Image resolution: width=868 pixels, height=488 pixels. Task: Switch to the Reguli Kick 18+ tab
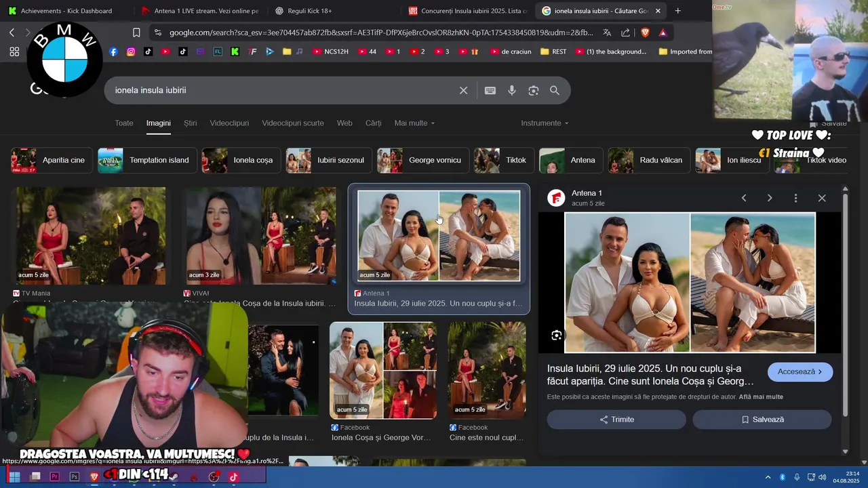pos(334,11)
